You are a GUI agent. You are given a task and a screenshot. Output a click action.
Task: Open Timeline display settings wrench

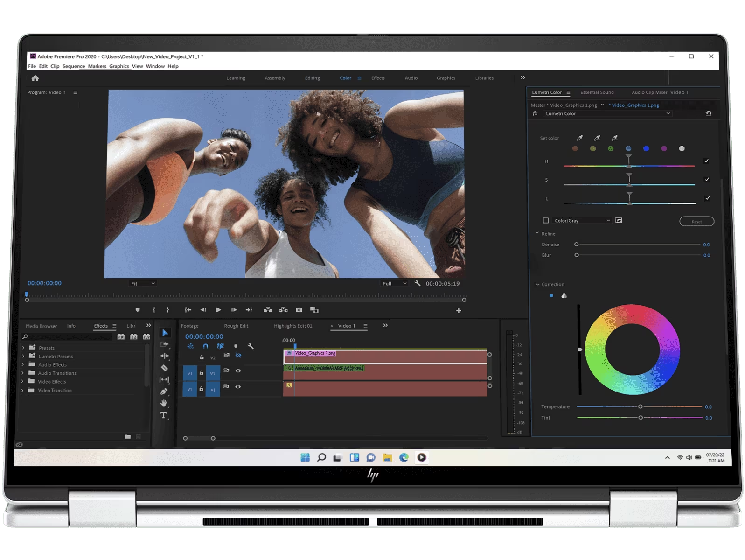tap(251, 346)
